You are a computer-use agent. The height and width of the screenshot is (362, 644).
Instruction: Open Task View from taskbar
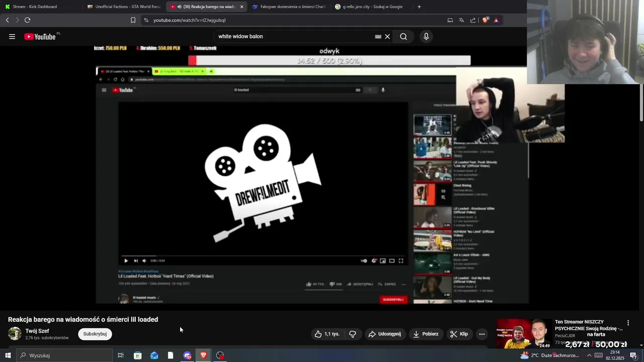[x=121, y=355]
